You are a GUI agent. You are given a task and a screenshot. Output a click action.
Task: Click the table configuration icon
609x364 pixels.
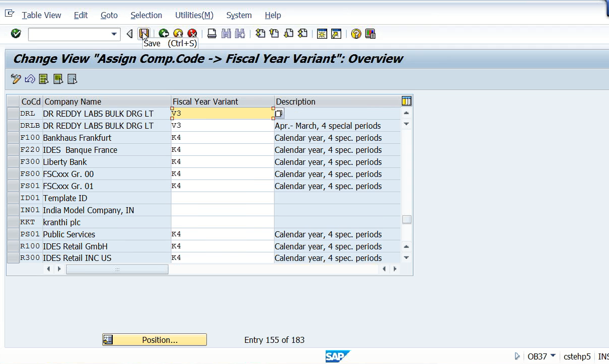tap(406, 101)
